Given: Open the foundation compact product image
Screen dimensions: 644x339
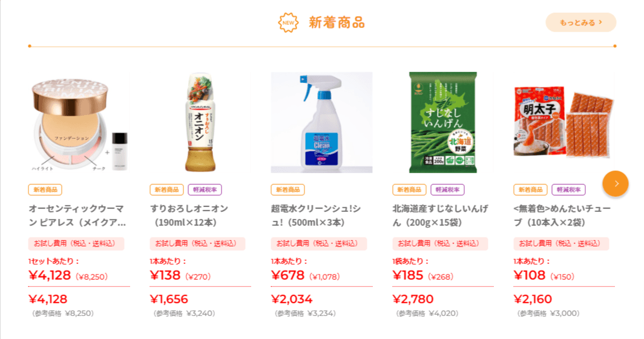Looking at the screenshot, I should [79, 123].
